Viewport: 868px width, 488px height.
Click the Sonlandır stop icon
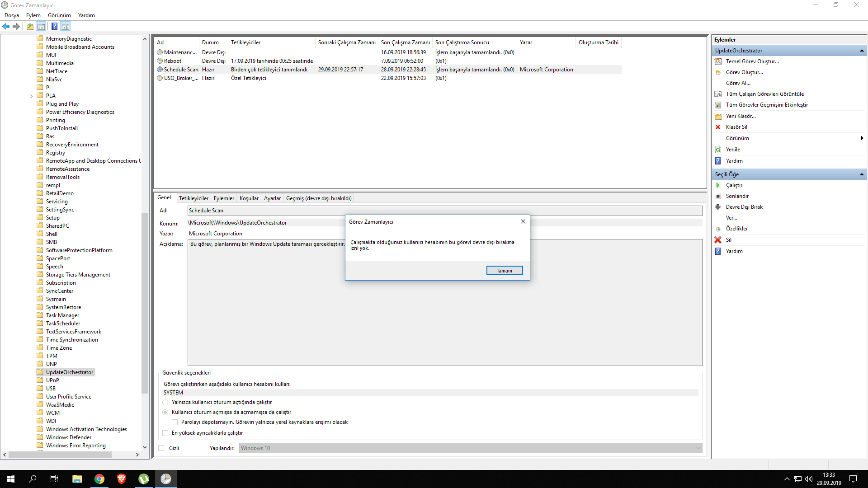coord(718,196)
